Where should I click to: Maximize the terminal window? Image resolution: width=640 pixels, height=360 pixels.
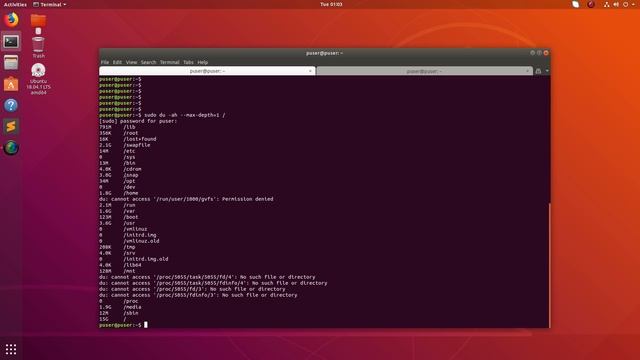[x=539, y=53]
